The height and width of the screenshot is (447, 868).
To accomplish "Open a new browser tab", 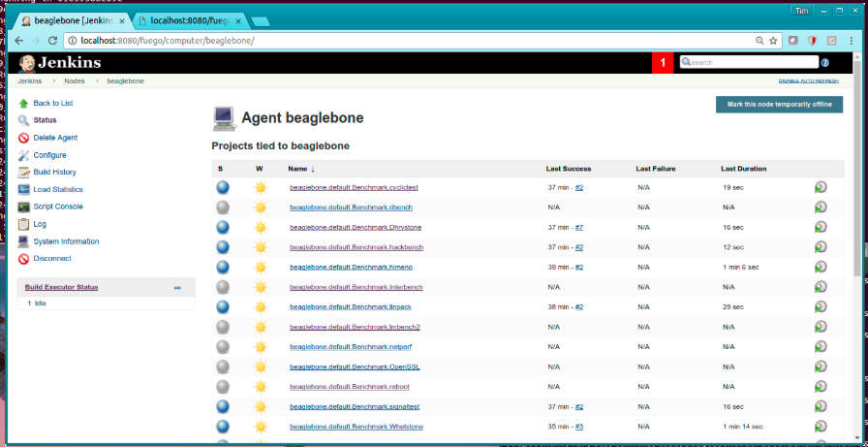I will (x=260, y=21).
